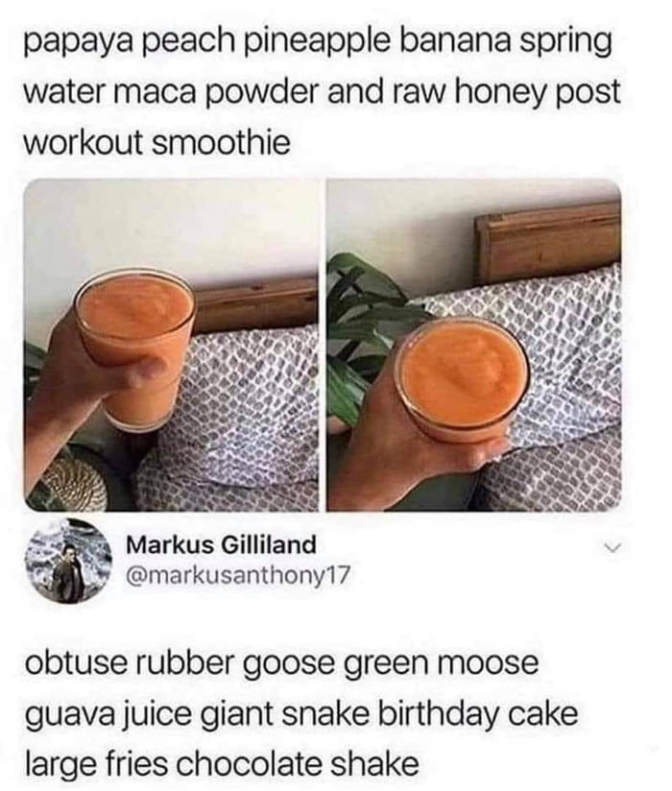View the left smoothie photo
The width and height of the screenshot is (672, 791).
point(172,345)
